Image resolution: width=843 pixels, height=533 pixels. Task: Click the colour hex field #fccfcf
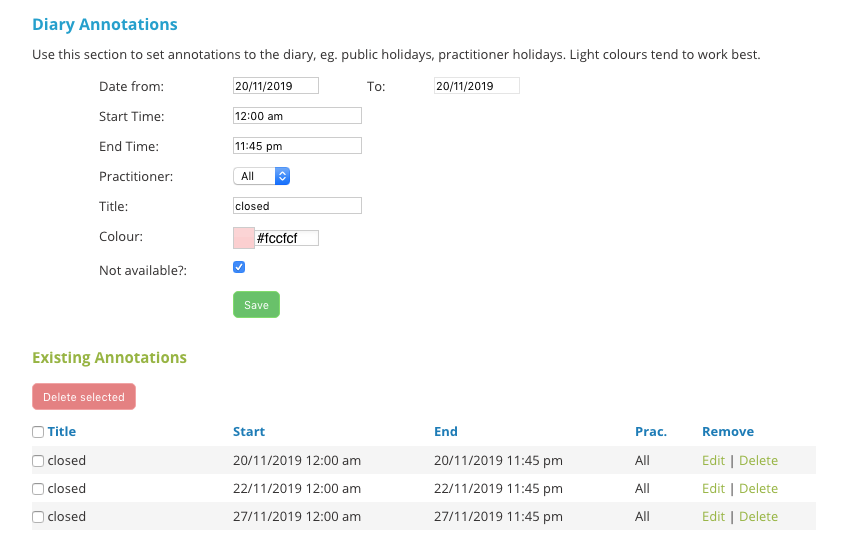point(287,238)
